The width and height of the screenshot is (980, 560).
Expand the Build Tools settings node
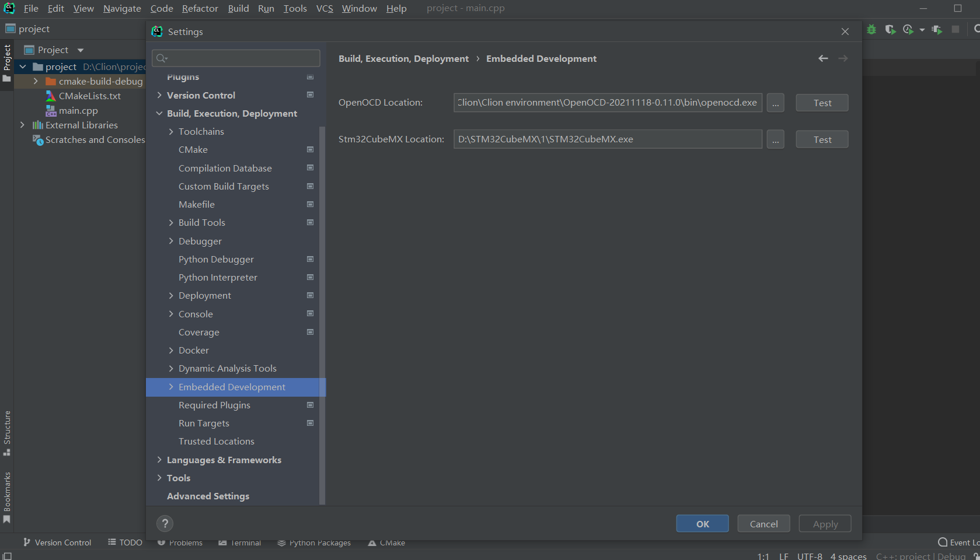171,222
